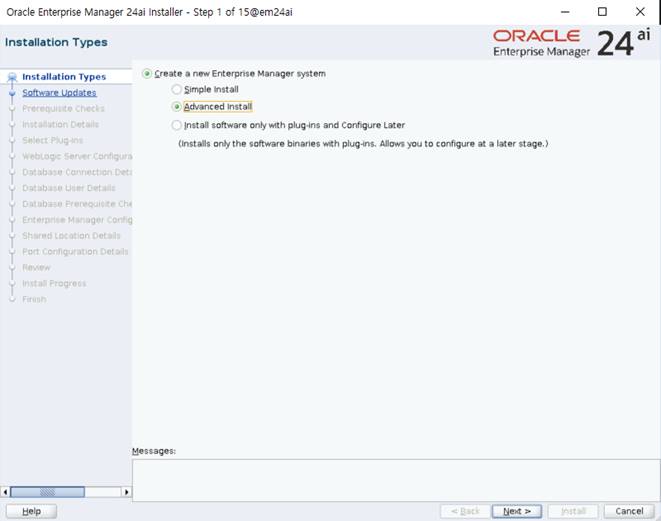
Task: Click the Install Progress step
Action: pos(54,284)
